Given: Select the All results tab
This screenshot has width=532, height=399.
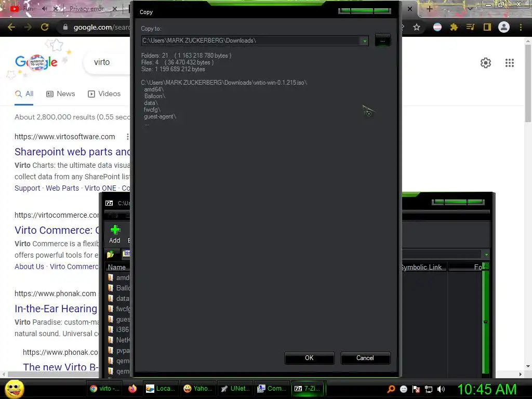Looking at the screenshot, I should click(x=24, y=94).
